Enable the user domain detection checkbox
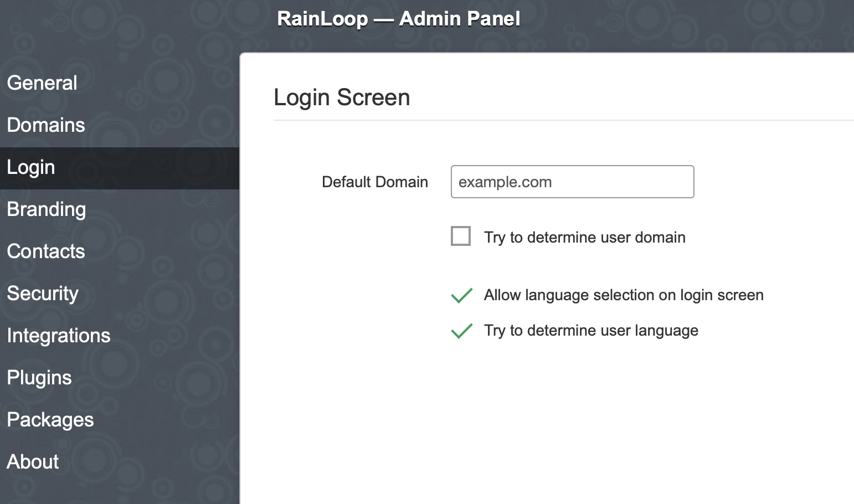 [x=461, y=236]
